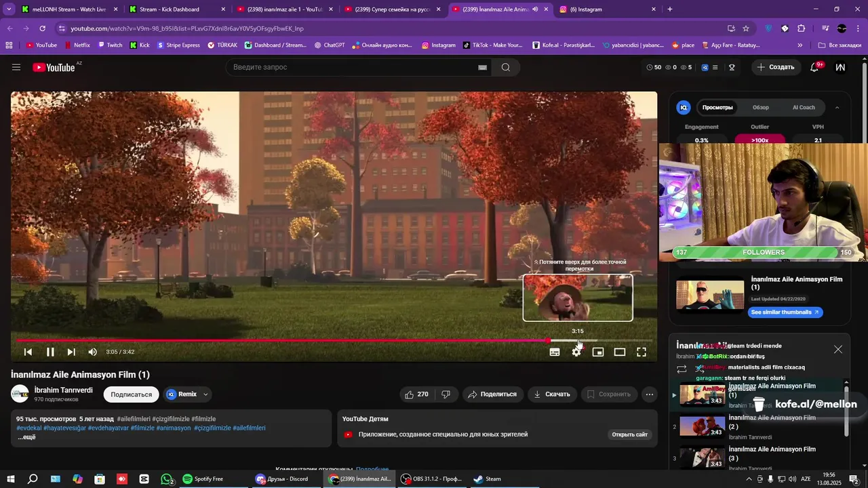Reload the page
Viewport: 868px width, 488px height.
coord(42,28)
